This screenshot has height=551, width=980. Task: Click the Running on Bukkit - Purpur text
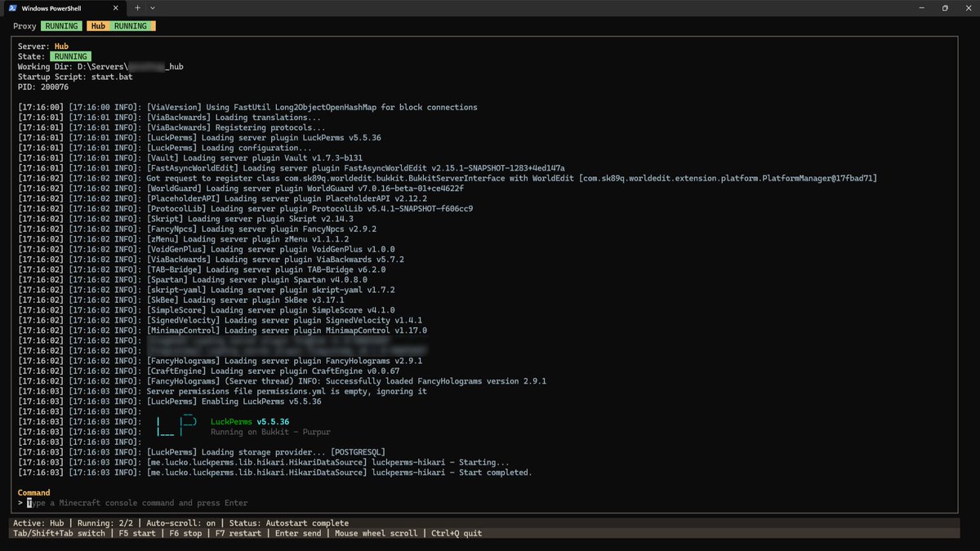click(270, 432)
